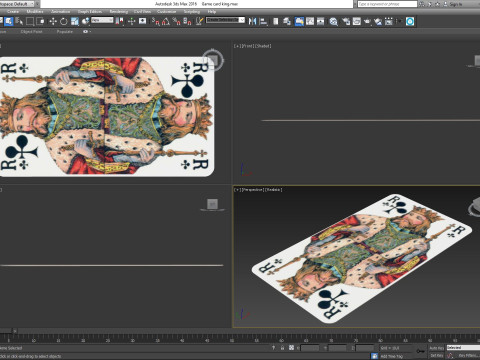Image resolution: width=480 pixels, height=360 pixels.
Task: Click the Set Keys large key icon
Action: click(421, 351)
